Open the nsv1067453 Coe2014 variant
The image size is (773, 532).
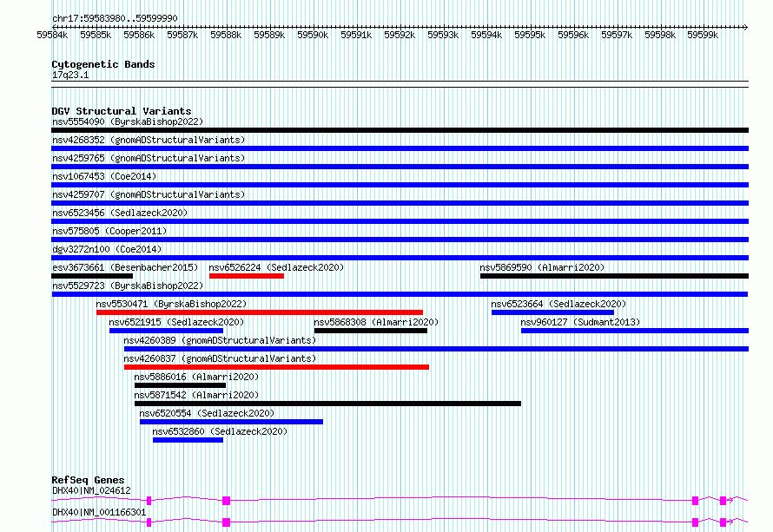pos(104,176)
